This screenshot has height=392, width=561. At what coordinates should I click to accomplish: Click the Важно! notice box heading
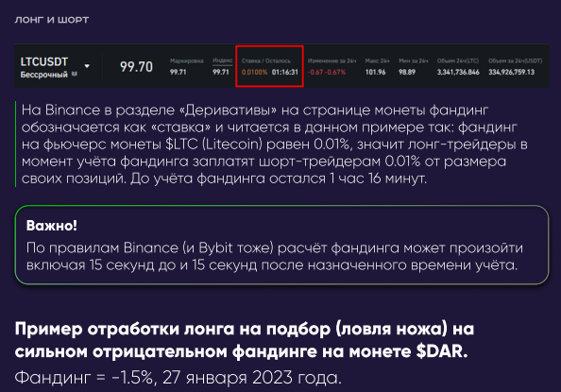click(x=52, y=226)
